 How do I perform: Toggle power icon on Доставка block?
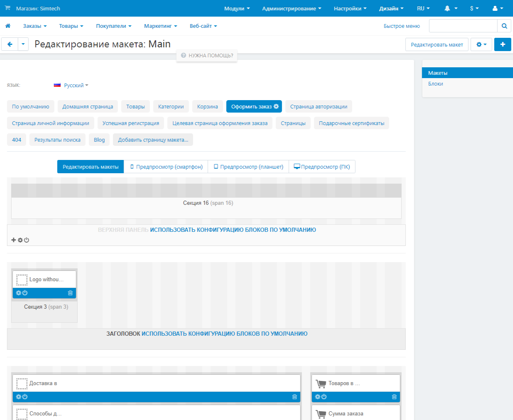pyautogui.click(x=25, y=397)
